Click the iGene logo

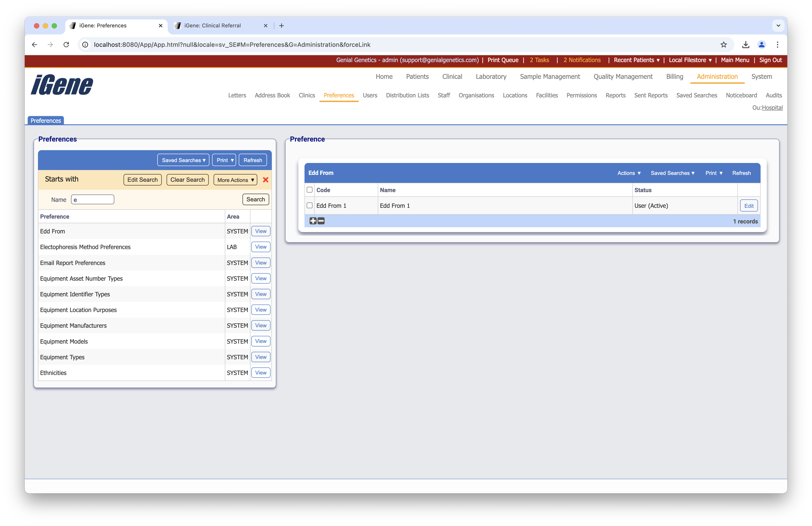click(x=62, y=85)
